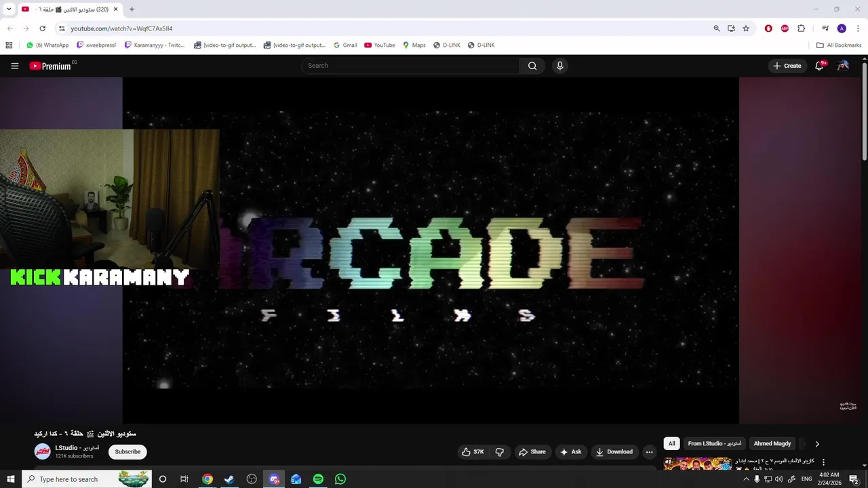Open the Windows Start menu
This screenshot has width=868, height=488.
[x=10, y=479]
